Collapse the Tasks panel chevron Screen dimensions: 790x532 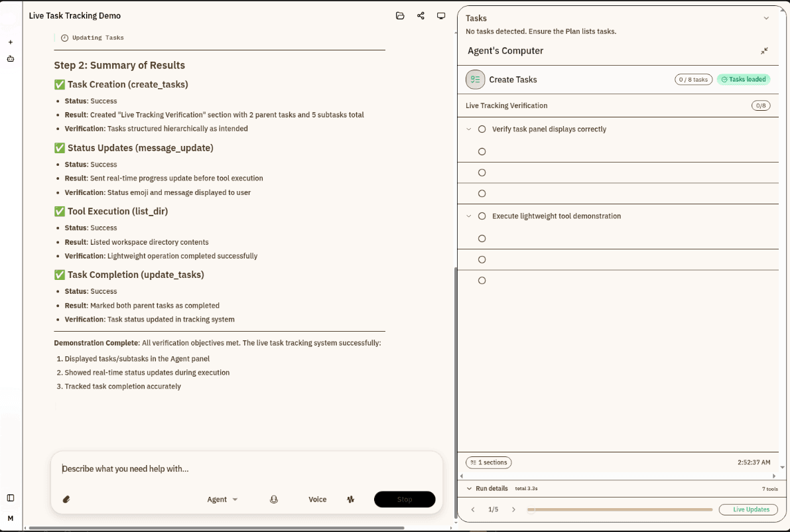766,19
